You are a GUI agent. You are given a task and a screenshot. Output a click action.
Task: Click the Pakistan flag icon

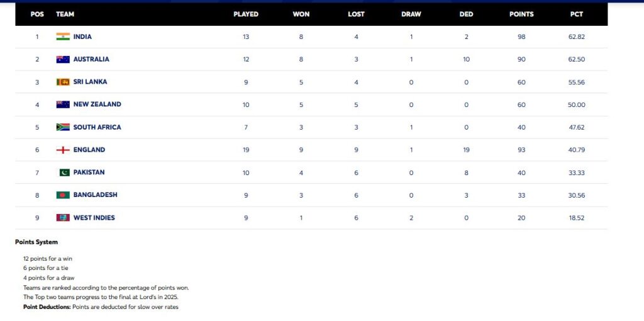[x=64, y=172]
